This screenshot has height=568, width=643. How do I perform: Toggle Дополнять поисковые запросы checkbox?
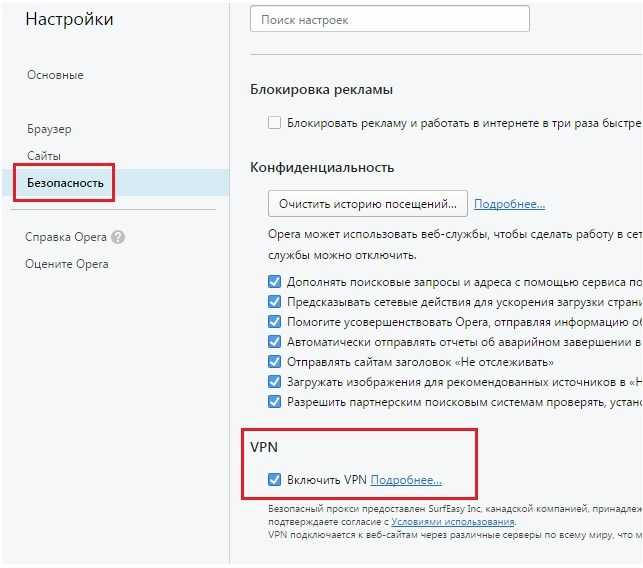pyautogui.click(x=274, y=282)
